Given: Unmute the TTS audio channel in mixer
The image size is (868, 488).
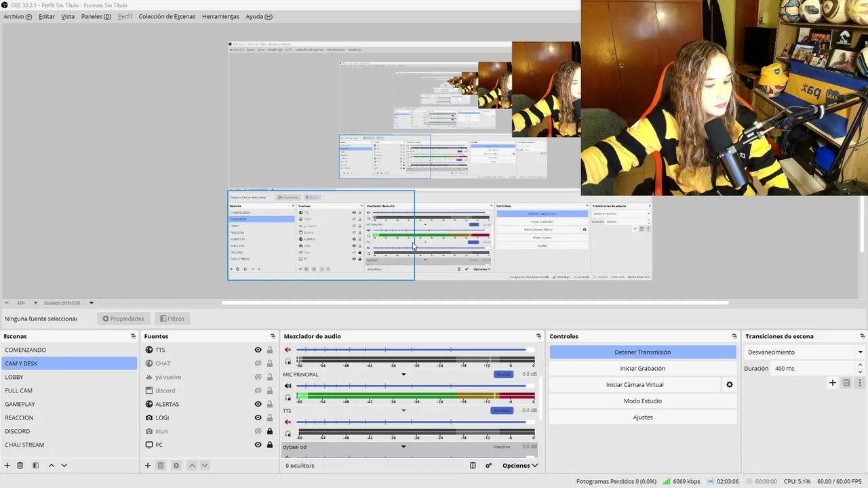Looking at the screenshot, I should [x=288, y=423].
